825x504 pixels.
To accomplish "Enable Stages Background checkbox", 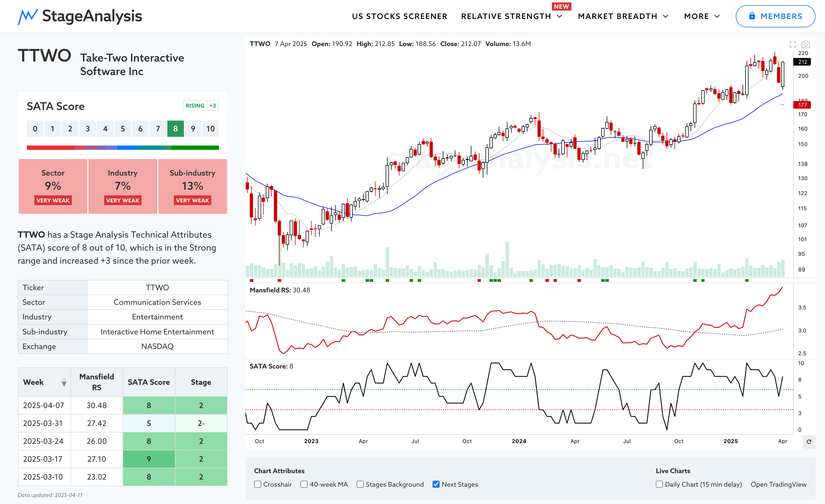I will point(360,484).
